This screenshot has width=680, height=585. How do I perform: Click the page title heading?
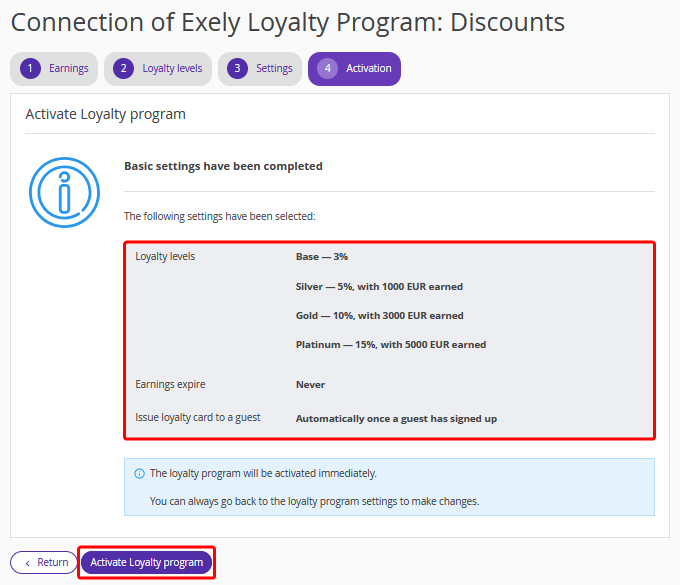pyautogui.click(x=287, y=22)
